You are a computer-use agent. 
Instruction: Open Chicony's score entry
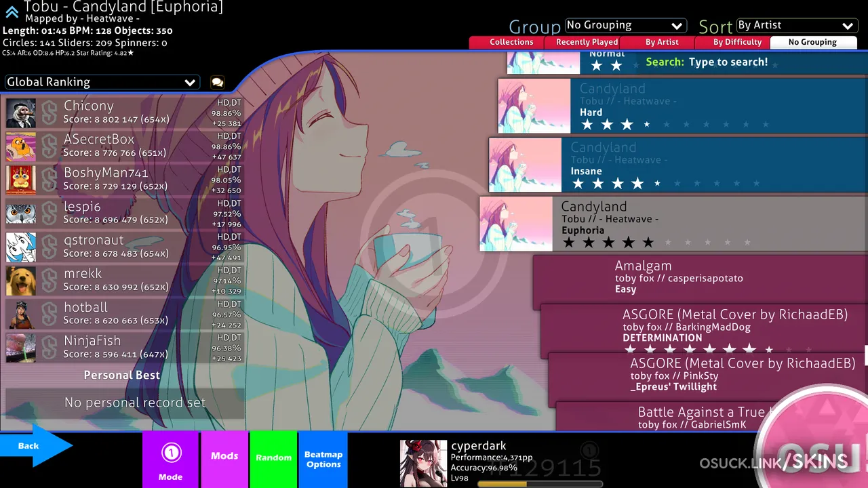click(125, 113)
